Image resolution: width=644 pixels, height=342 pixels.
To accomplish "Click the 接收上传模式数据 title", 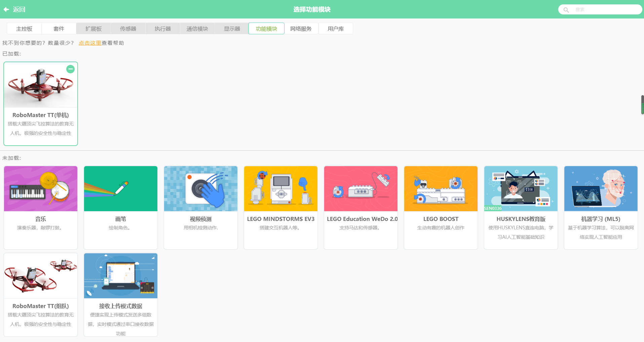I will click(x=121, y=306).
